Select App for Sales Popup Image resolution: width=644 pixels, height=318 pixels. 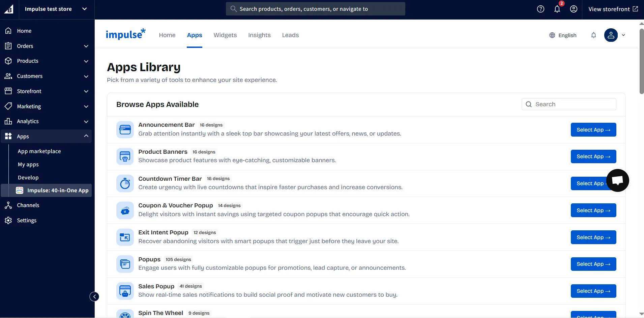(x=593, y=291)
